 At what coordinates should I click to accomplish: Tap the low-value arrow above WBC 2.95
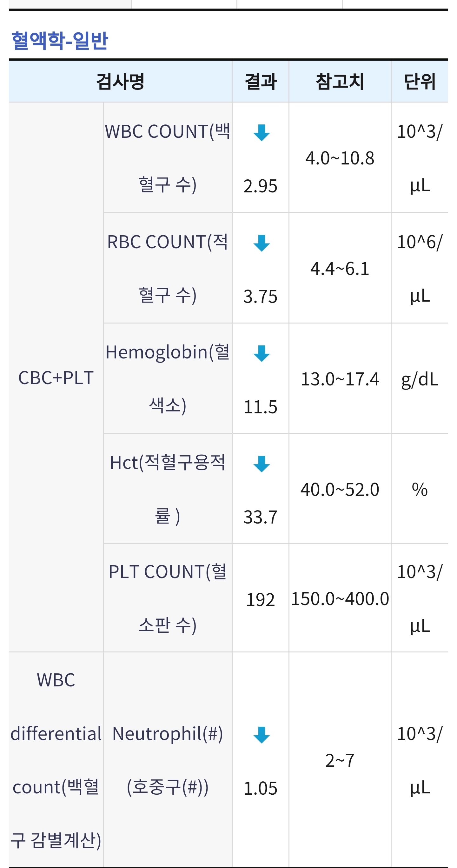click(x=261, y=132)
